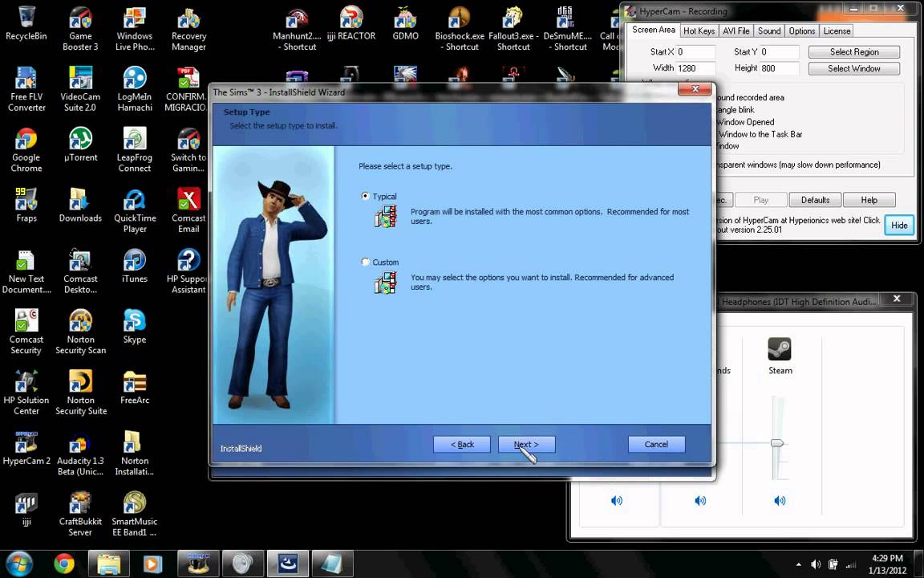
Task: Click the Typical setup option icon
Action: coord(385,217)
